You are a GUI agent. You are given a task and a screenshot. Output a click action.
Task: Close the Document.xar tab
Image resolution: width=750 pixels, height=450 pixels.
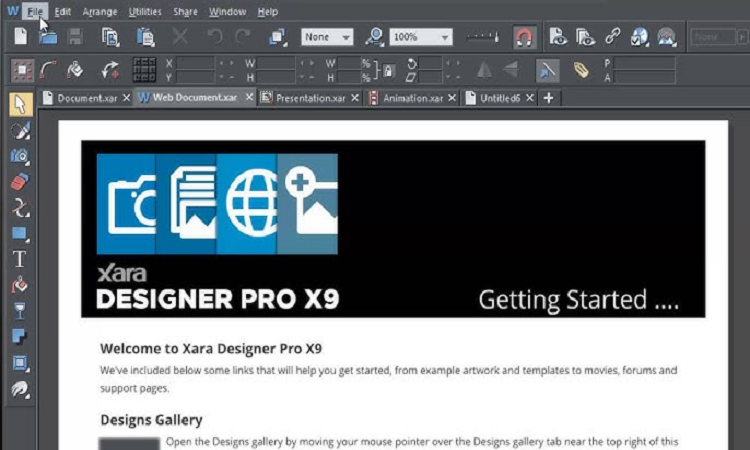[x=126, y=98]
